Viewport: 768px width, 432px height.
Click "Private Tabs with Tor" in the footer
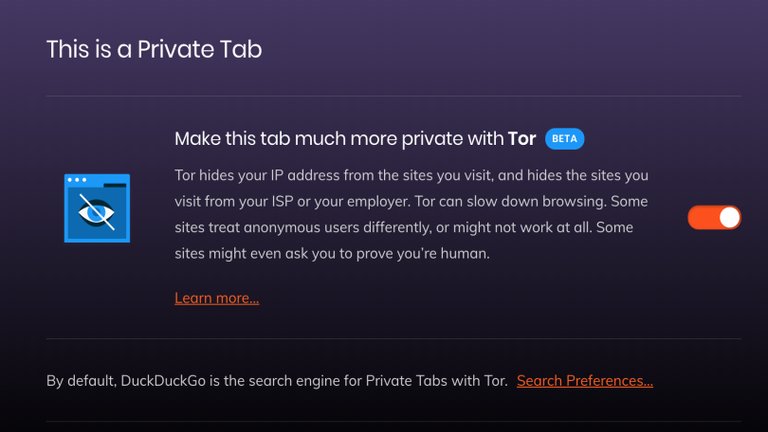pos(436,381)
